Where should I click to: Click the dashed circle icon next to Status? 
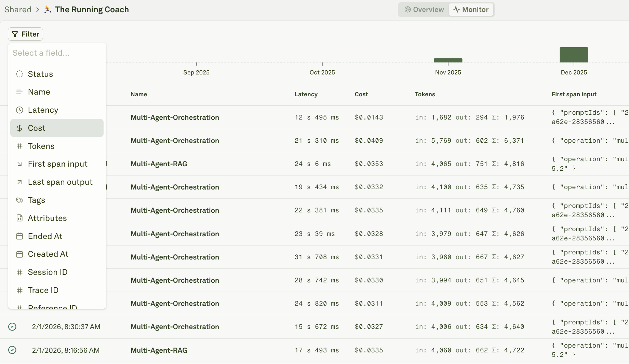[19, 74]
